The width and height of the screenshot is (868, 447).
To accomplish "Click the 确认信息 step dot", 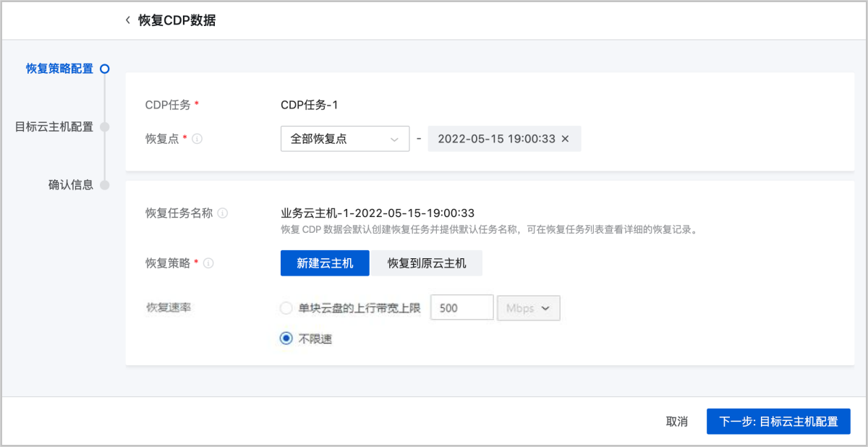I will click(105, 184).
